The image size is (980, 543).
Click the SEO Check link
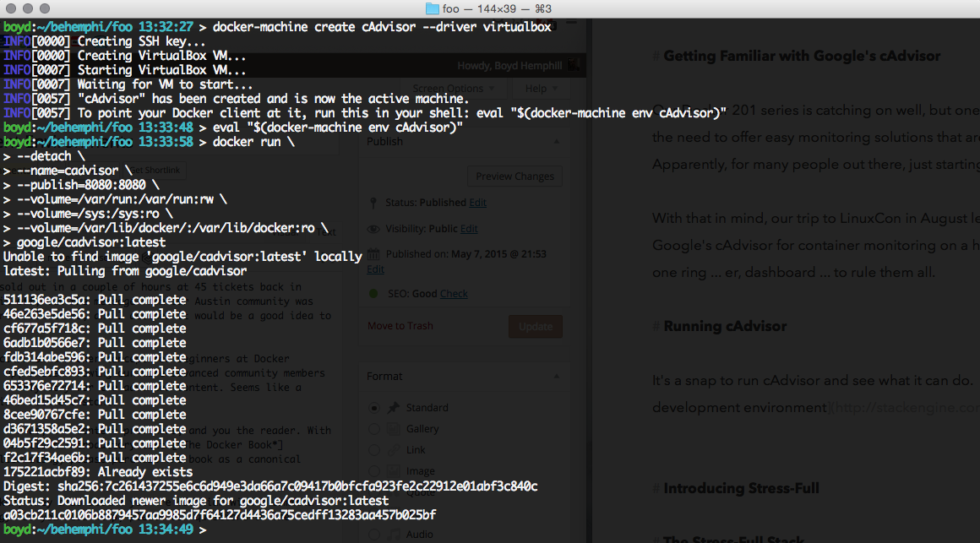454,294
